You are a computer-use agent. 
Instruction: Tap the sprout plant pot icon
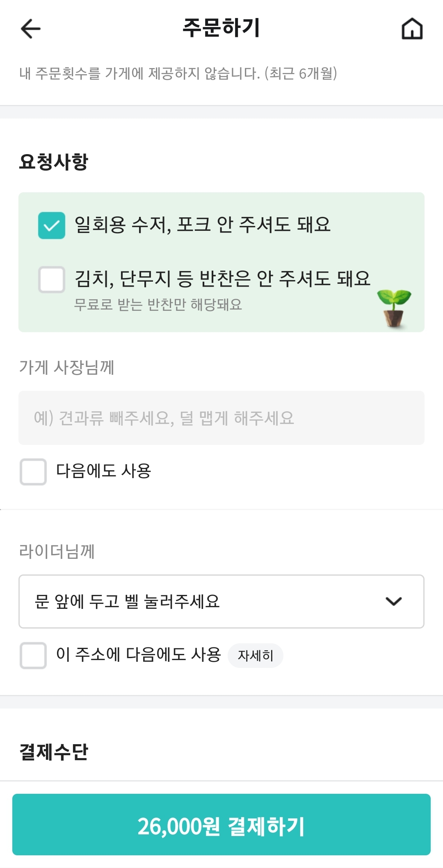coord(394,308)
